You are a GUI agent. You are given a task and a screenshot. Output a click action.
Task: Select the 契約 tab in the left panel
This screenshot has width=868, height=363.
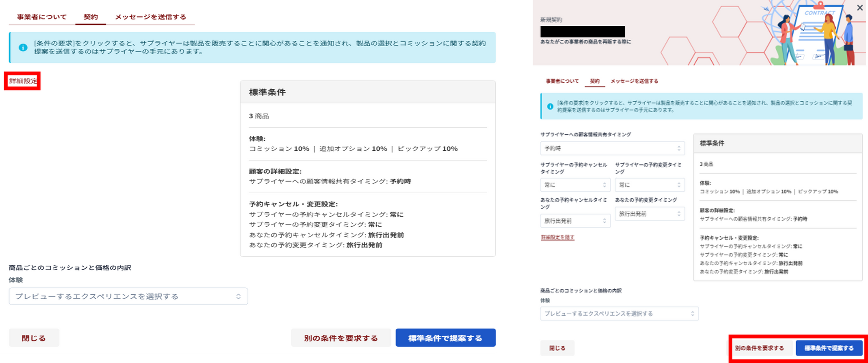[90, 17]
